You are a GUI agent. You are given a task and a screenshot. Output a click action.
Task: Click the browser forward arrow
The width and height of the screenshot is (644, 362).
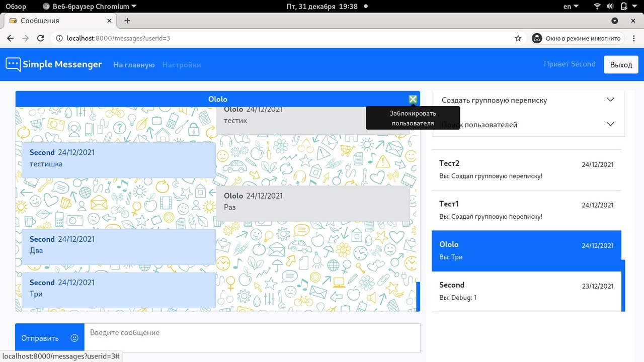26,38
